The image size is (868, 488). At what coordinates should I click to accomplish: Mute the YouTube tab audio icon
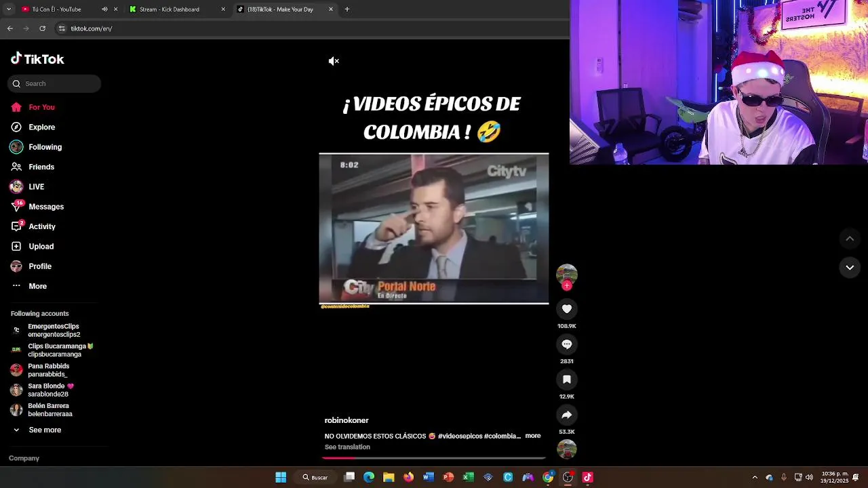pos(104,9)
